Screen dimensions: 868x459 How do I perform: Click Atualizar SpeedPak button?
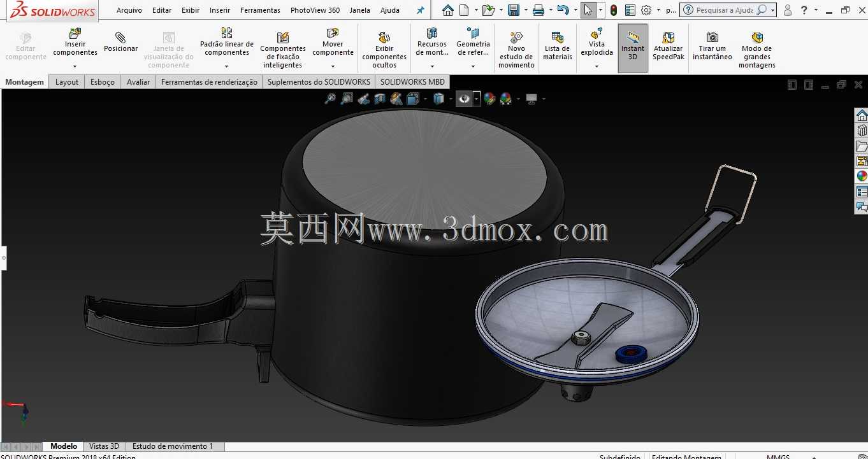[x=669, y=46]
